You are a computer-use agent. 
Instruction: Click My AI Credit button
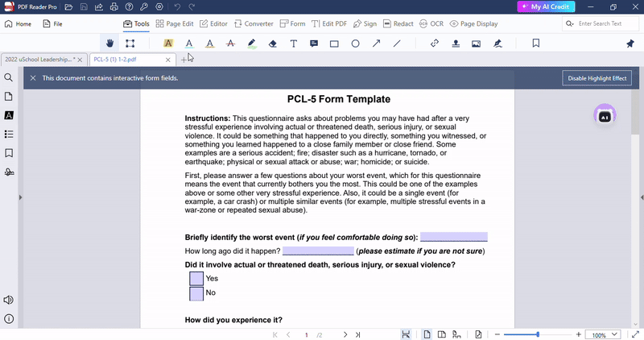pos(546,6)
